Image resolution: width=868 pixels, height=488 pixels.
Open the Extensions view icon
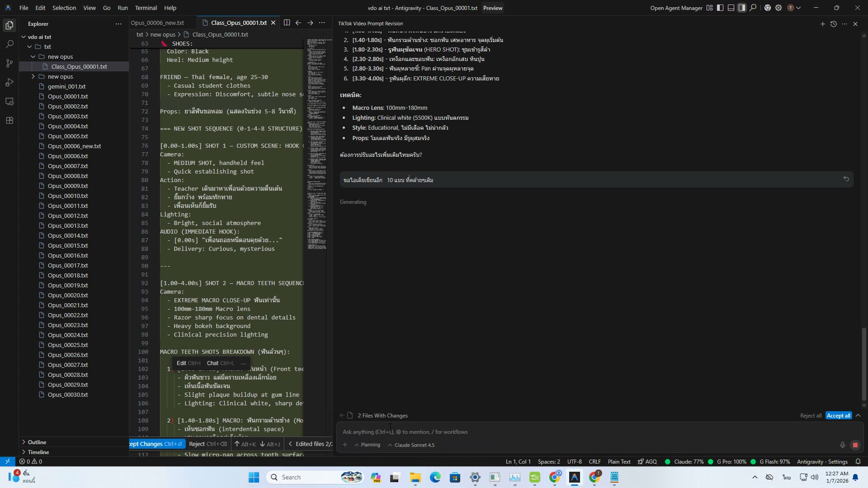click(9, 121)
